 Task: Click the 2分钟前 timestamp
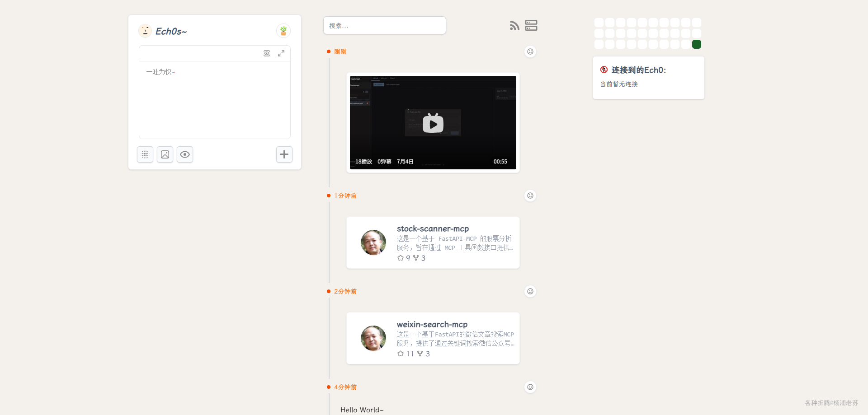click(345, 291)
